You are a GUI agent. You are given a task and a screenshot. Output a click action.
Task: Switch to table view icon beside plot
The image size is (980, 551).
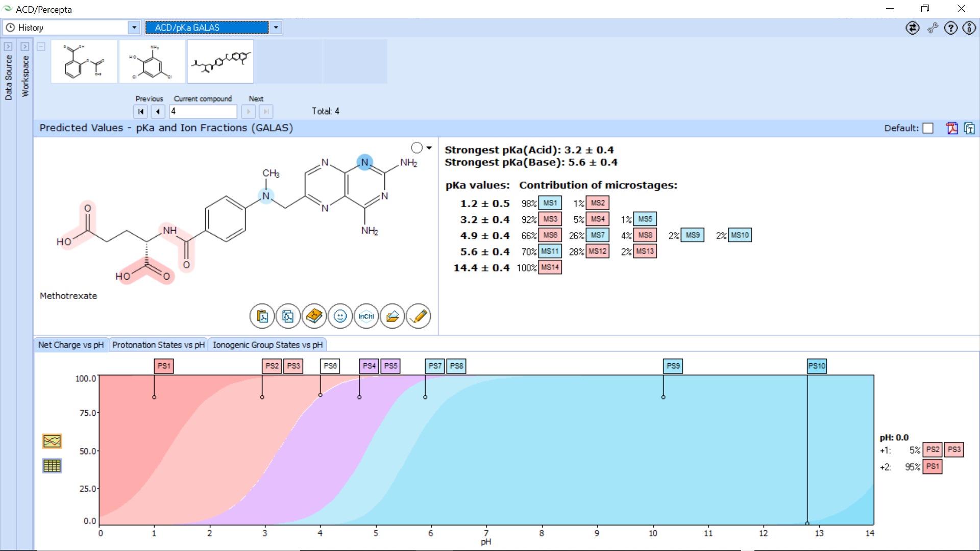coord(52,465)
